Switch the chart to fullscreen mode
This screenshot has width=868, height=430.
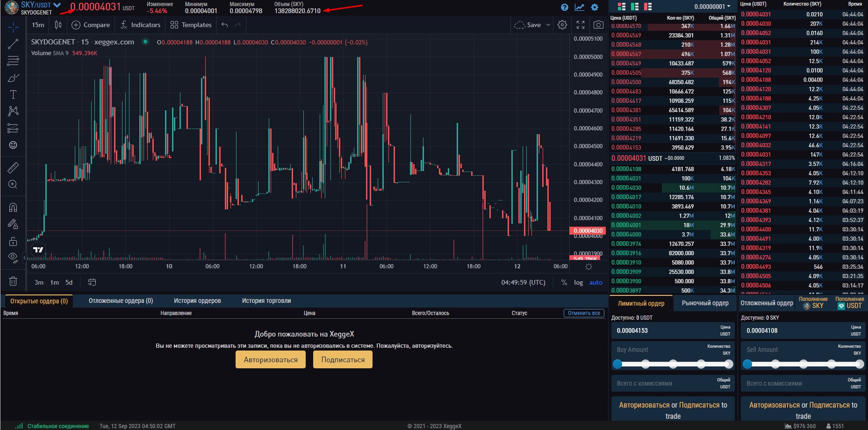(581, 25)
